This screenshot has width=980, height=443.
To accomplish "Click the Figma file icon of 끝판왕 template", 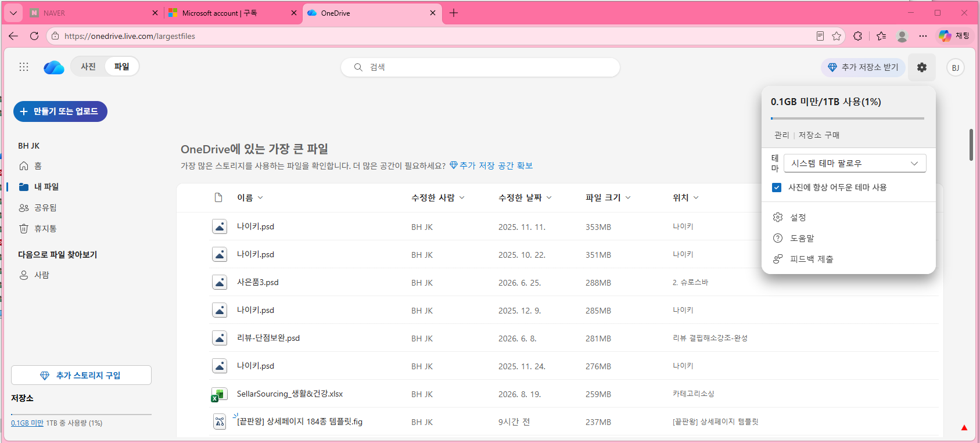I will coord(220,422).
